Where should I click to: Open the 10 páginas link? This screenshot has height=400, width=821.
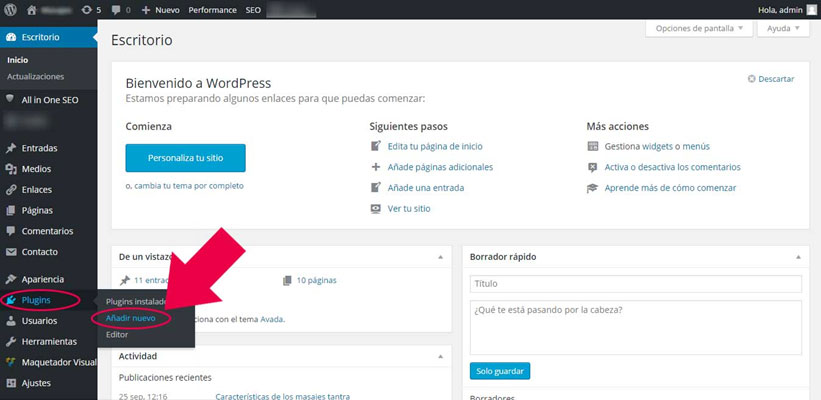(x=316, y=280)
